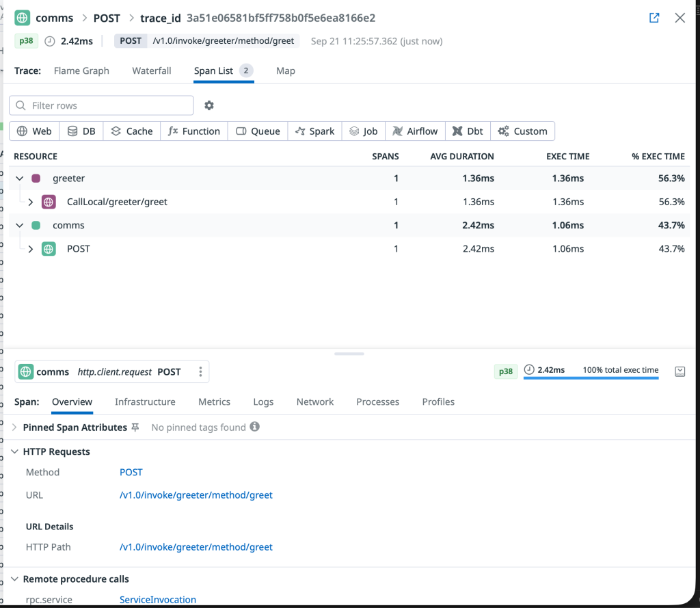
Task: Select the Dbt span filter
Action: pos(468,131)
